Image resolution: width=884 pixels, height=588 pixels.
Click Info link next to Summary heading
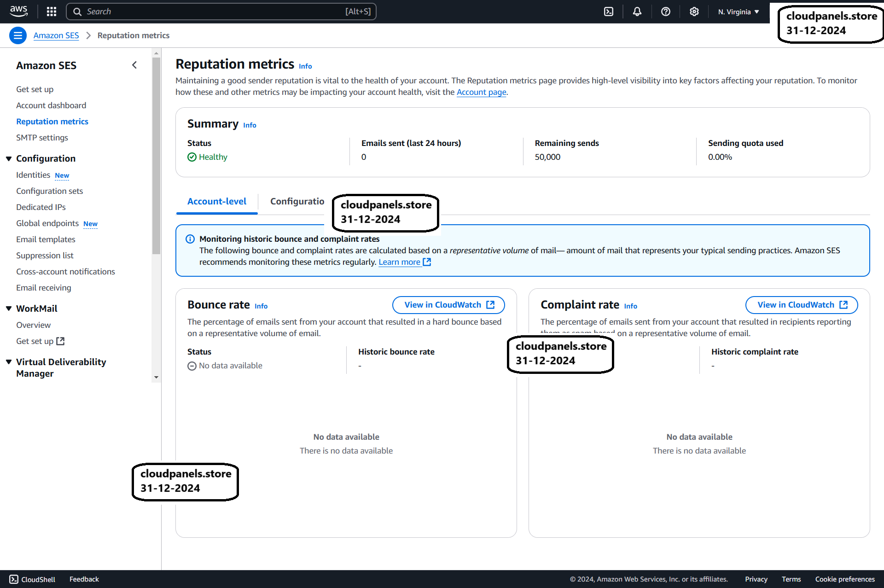point(250,125)
